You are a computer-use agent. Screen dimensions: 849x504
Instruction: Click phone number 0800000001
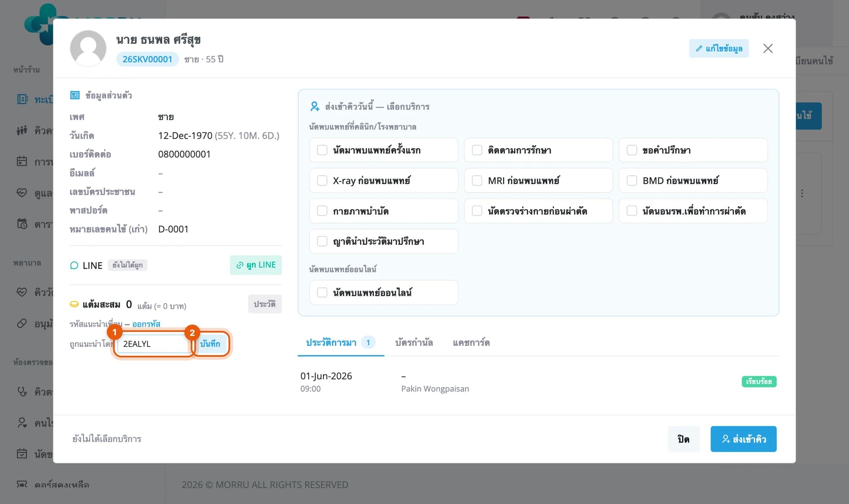click(x=184, y=154)
